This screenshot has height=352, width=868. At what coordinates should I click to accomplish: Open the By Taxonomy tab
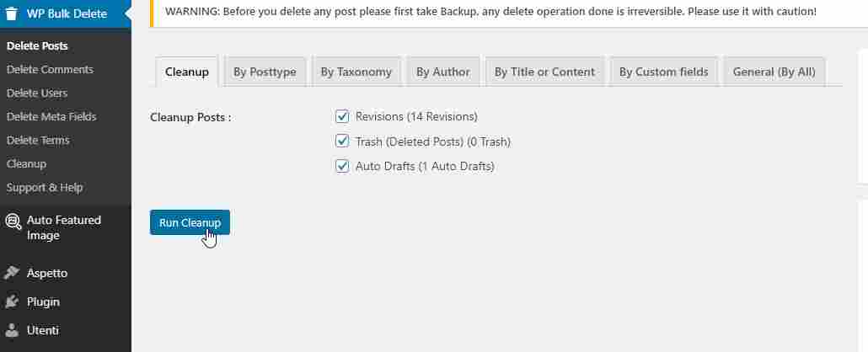(356, 72)
